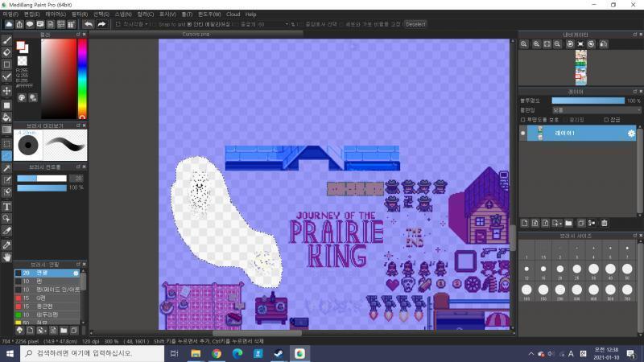The image size is (644, 362).
Task: Toggle the 둥글게 rounding checkbox
Action: (236, 25)
